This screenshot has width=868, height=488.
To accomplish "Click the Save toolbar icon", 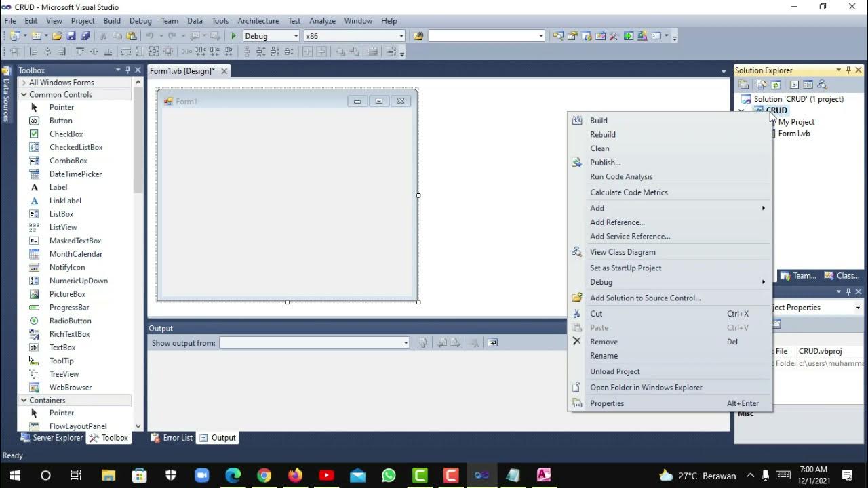I will tap(71, 36).
